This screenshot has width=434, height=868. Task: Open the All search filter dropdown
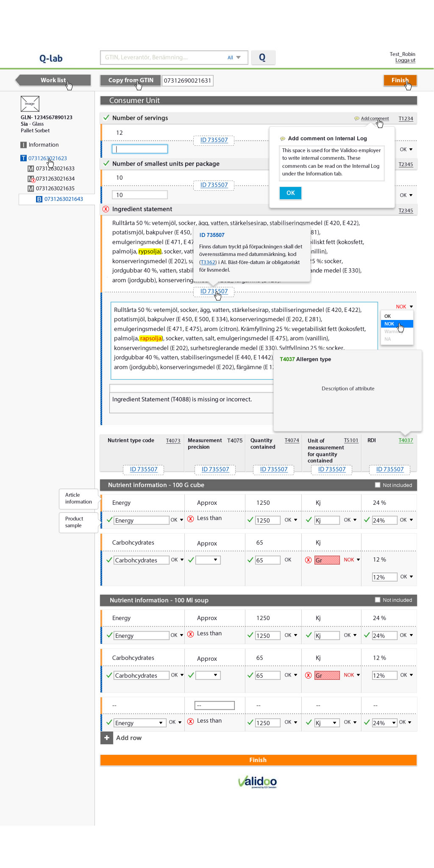pyautogui.click(x=234, y=58)
